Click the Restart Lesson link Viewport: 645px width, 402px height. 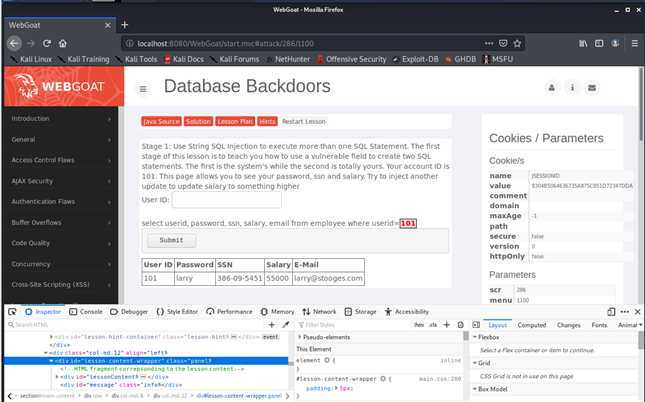(x=304, y=121)
